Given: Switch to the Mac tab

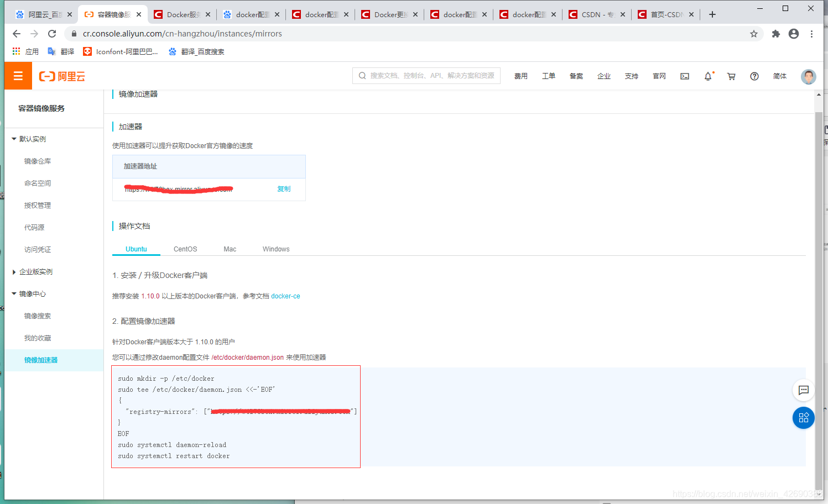Looking at the screenshot, I should pyautogui.click(x=230, y=249).
